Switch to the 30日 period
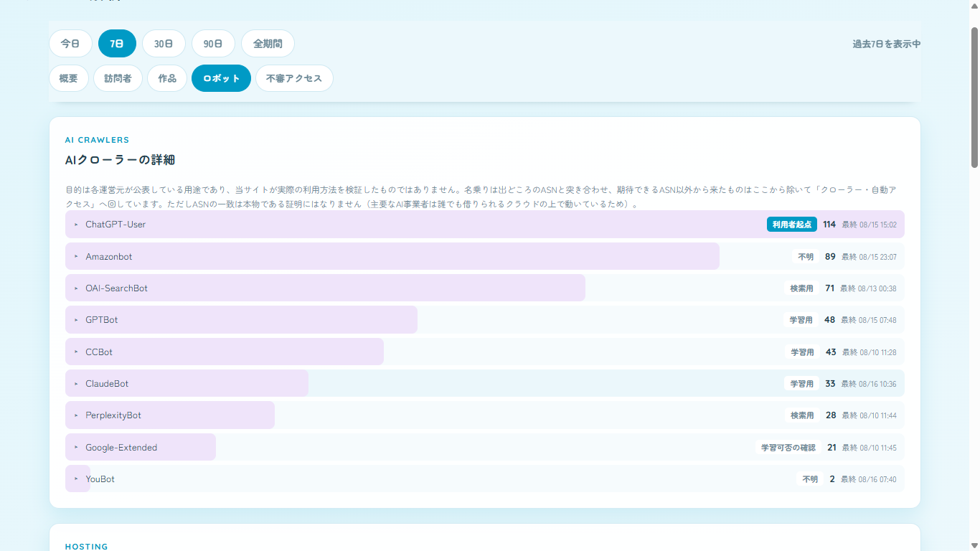Viewport: 980px width, 551px height. (164, 44)
